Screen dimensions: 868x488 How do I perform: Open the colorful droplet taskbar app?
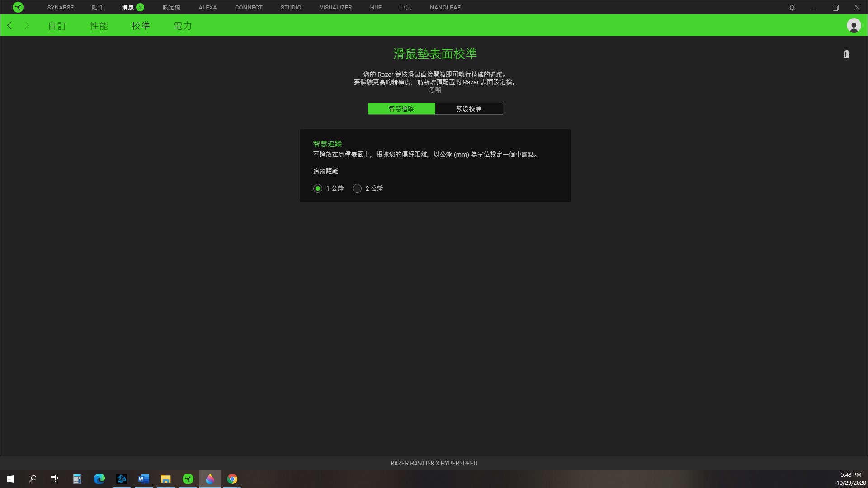(x=210, y=479)
